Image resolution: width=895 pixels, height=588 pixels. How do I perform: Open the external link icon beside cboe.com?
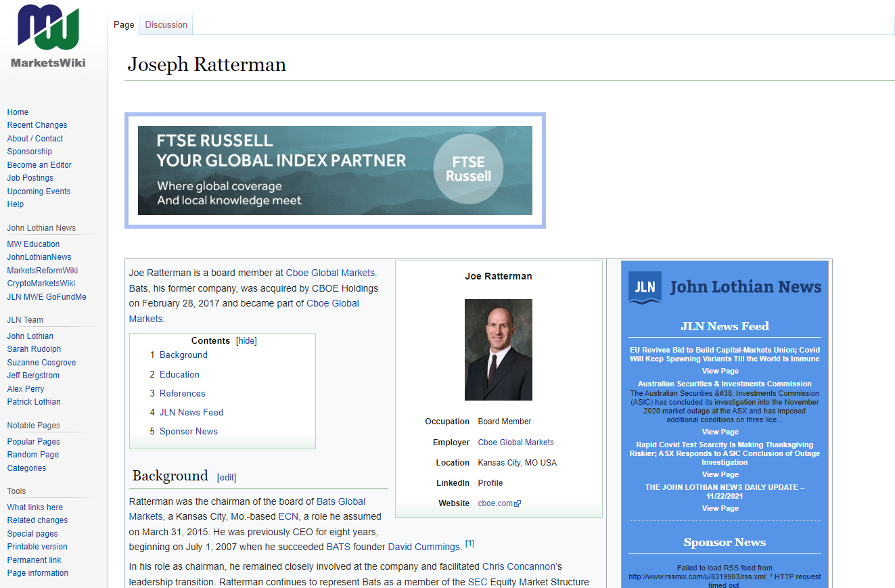point(518,503)
